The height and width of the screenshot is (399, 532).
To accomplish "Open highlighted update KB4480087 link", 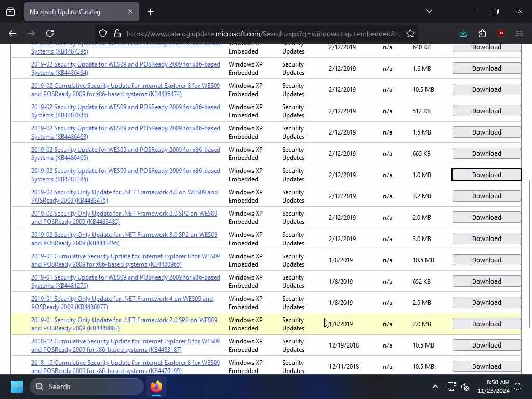I will coord(124,324).
